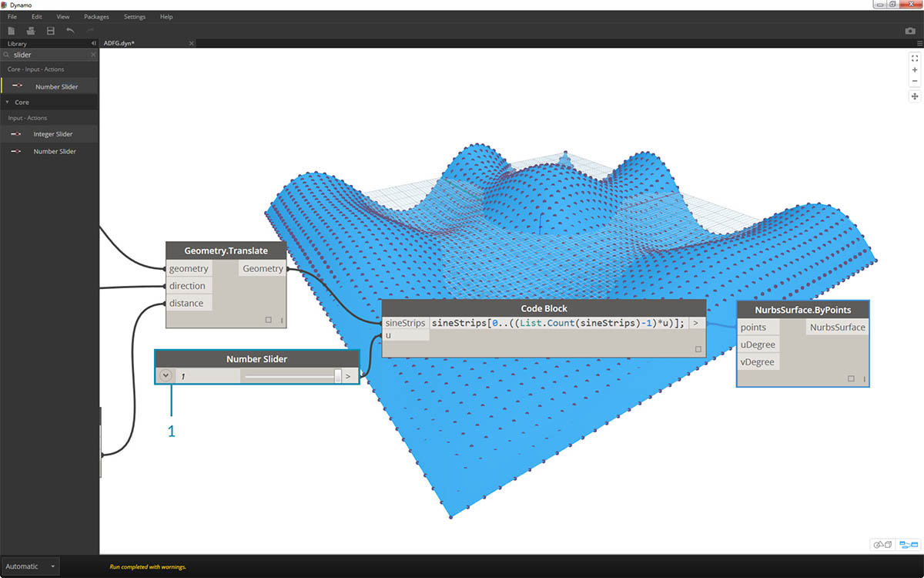Screen dimensions: 924x578
Task: Expand the Number Slider settings chevron
Action: pyautogui.click(x=166, y=376)
